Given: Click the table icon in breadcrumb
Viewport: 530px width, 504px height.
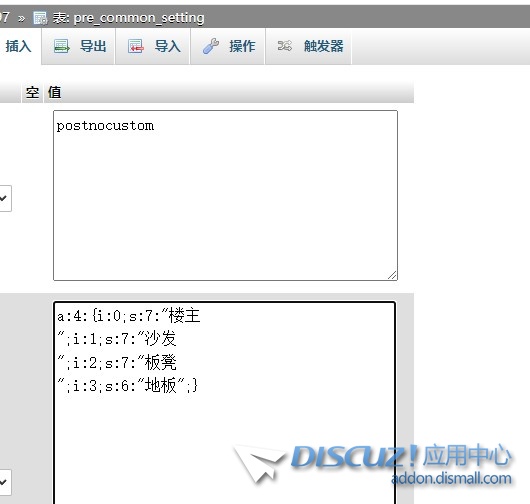Looking at the screenshot, I should coord(40,18).
